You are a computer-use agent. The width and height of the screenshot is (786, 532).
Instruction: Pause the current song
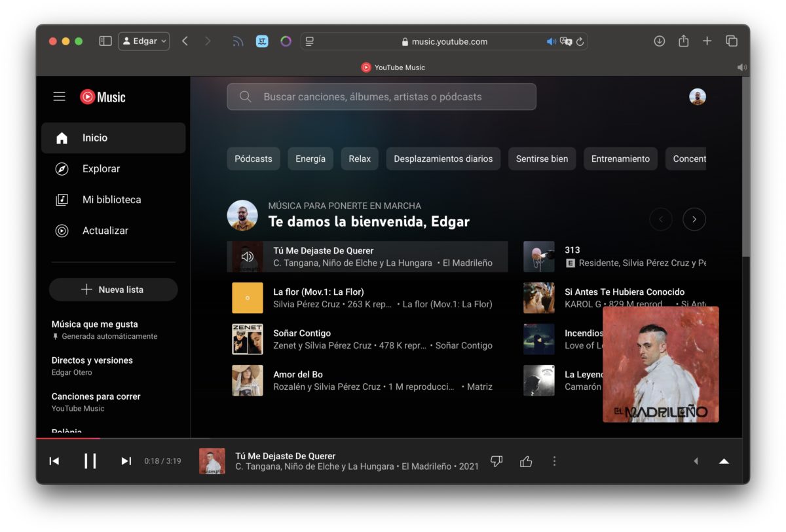click(90, 461)
